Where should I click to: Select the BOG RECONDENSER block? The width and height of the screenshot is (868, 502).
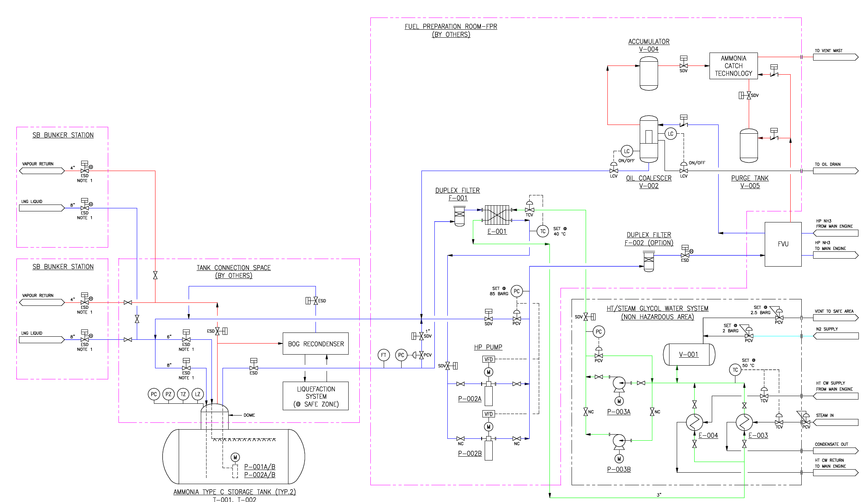(x=315, y=344)
